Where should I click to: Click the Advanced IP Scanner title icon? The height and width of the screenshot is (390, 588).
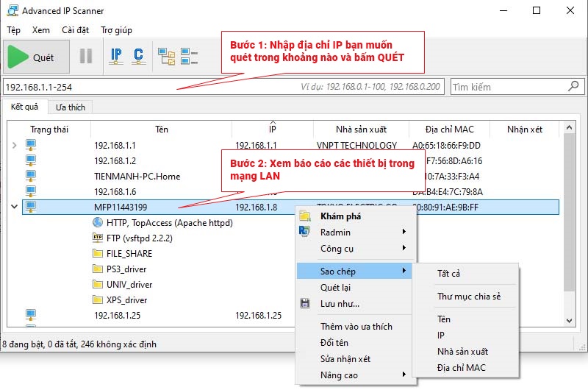pos(12,10)
